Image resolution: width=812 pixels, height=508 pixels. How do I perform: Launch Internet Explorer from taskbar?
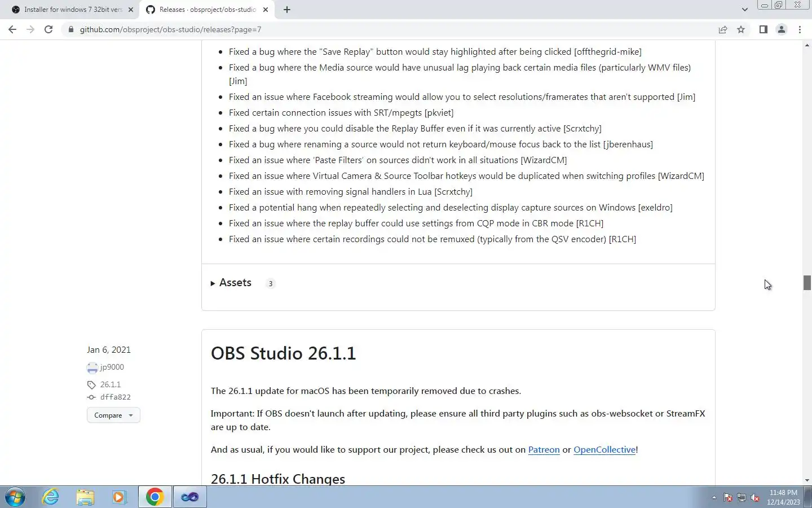[51, 497]
